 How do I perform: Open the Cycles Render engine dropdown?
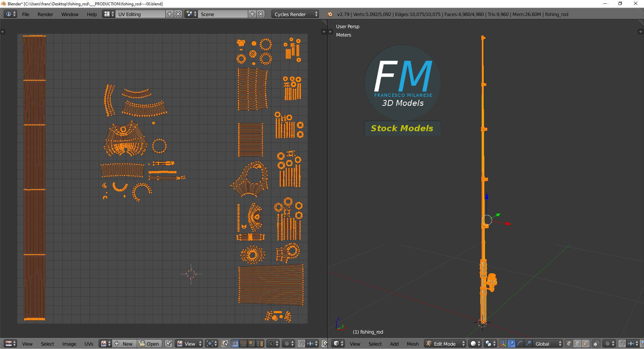pos(295,14)
